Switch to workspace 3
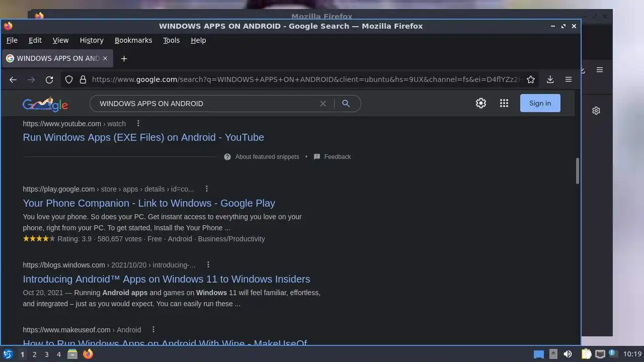644x362 pixels. tap(46, 354)
